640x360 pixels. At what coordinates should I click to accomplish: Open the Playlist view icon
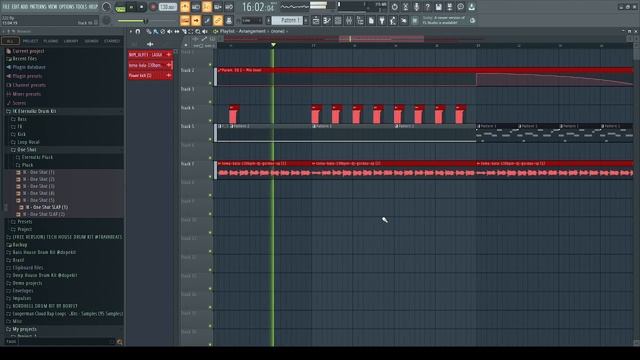click(316, 20)
